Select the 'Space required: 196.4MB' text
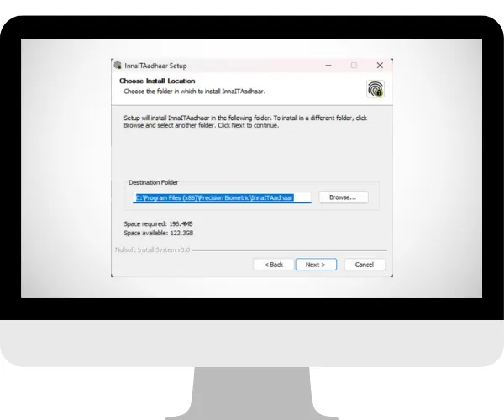504x420 pixels. [158, 223]
